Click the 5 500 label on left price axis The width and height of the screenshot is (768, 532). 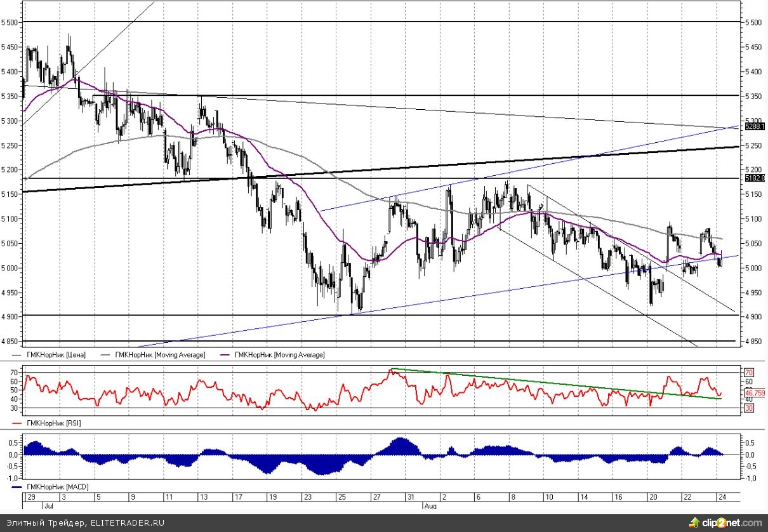[10, 22]
